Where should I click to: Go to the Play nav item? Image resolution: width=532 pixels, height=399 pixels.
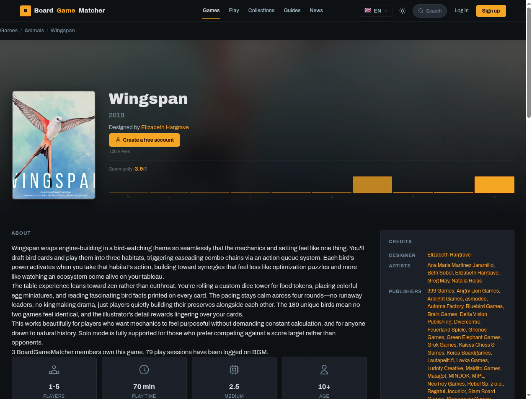(x=234, y=10)
